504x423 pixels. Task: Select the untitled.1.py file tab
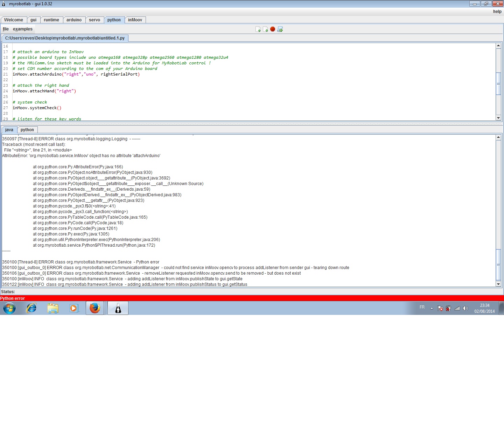[65, 38]
